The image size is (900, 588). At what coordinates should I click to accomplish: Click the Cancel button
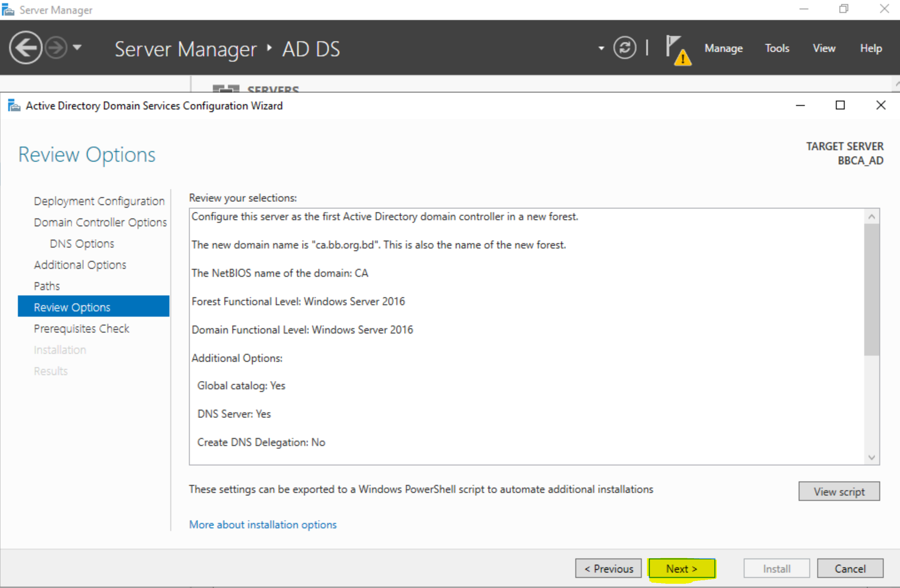[850, 569]
